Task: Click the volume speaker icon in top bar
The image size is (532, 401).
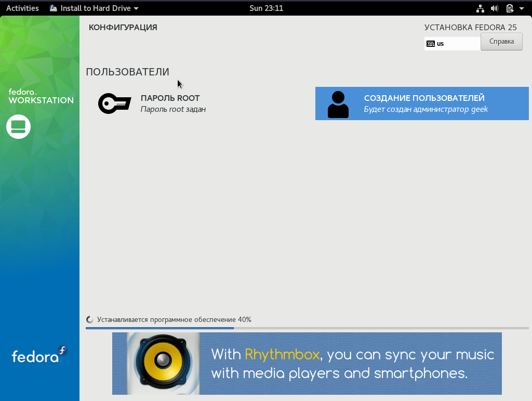Action: tap(495, 8)
